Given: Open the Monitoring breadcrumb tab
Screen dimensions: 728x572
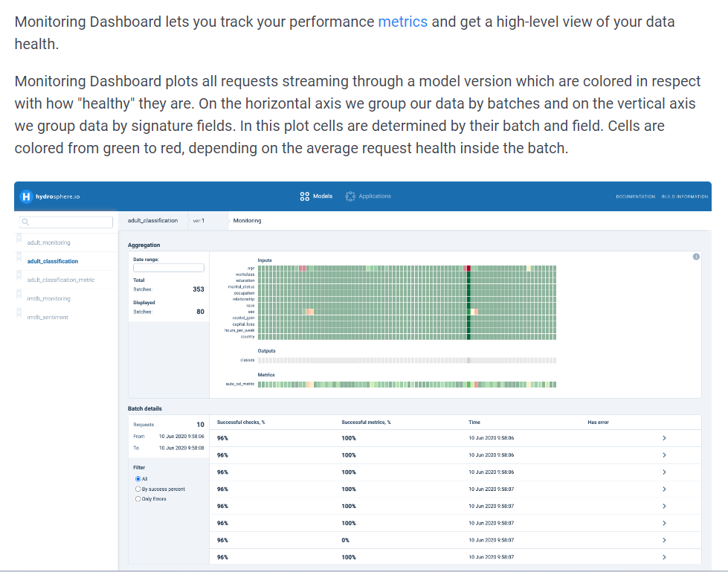Looking at the screenshot, I should pos(247,221).
